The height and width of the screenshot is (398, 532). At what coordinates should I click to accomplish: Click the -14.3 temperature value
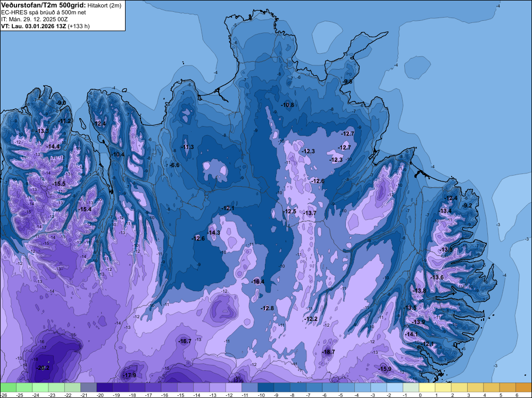pyautogui.click(x=214, y=233)
